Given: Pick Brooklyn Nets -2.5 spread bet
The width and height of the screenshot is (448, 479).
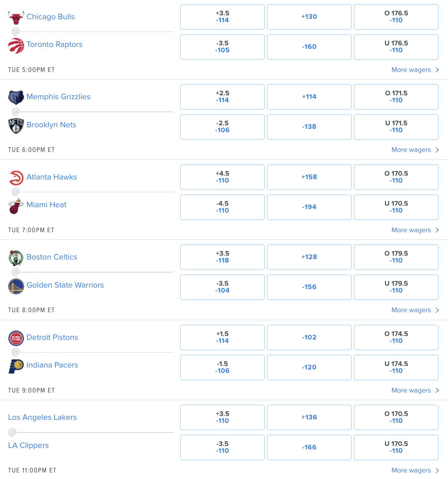Looking at the screenshot, I should click(222, 127).
